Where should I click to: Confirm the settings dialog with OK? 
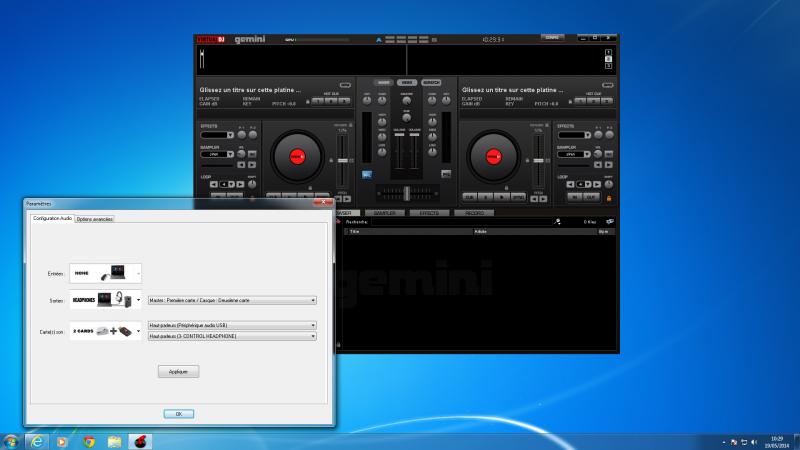pos(178,413)
